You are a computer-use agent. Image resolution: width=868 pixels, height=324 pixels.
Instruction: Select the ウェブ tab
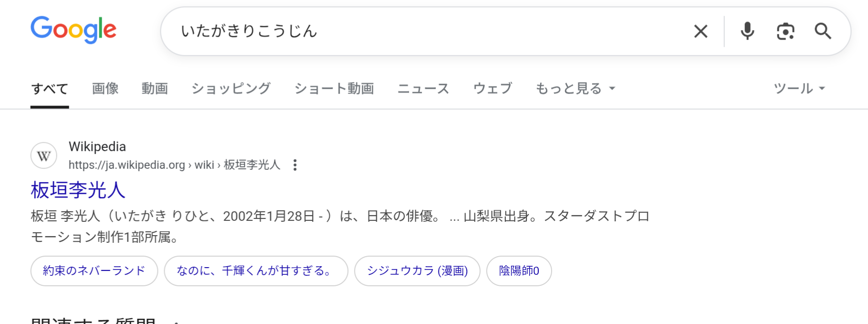coord(492,88)
